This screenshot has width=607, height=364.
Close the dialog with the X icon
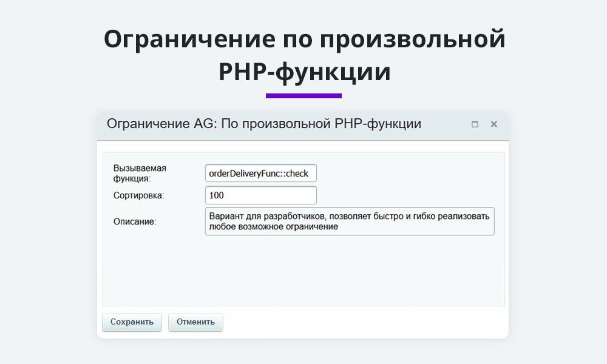tap(493, 124)
